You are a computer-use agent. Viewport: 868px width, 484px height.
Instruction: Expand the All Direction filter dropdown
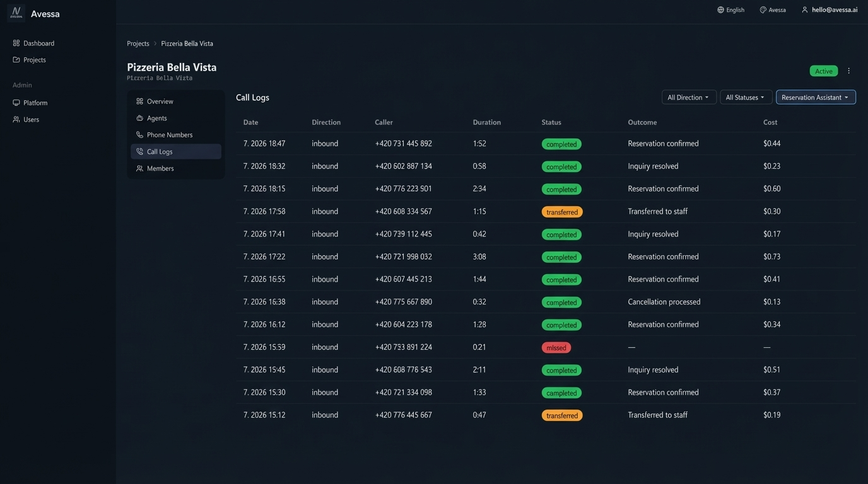click(688, 98)
